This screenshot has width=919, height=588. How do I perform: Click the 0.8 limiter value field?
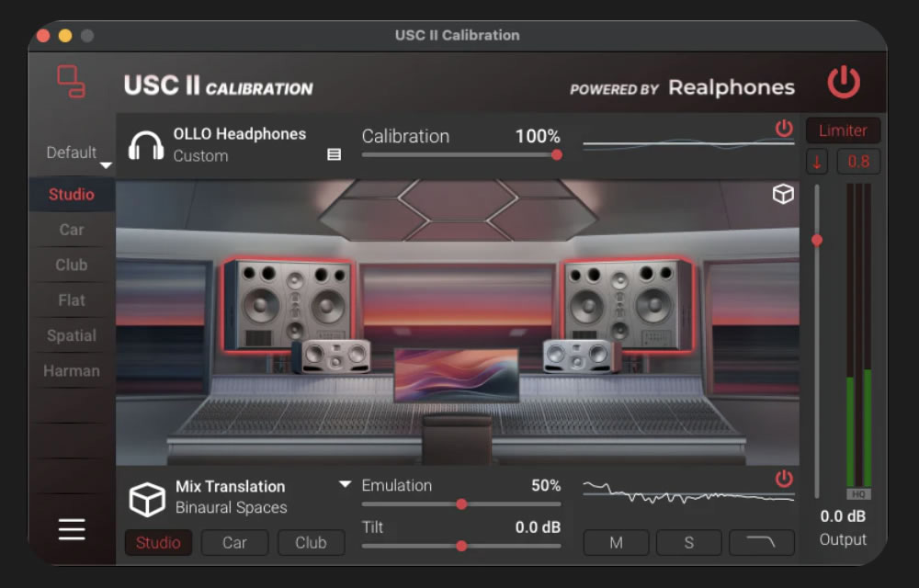click(858, 162)
